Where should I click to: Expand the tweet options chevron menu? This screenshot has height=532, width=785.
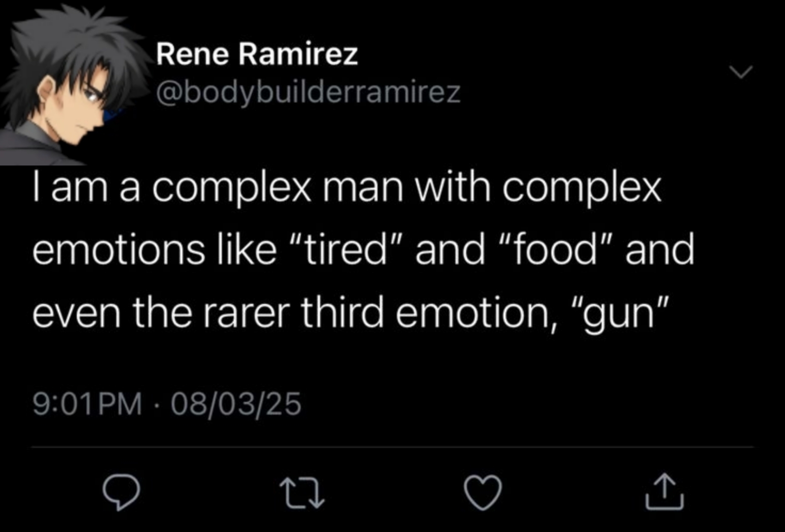point(741,72)
